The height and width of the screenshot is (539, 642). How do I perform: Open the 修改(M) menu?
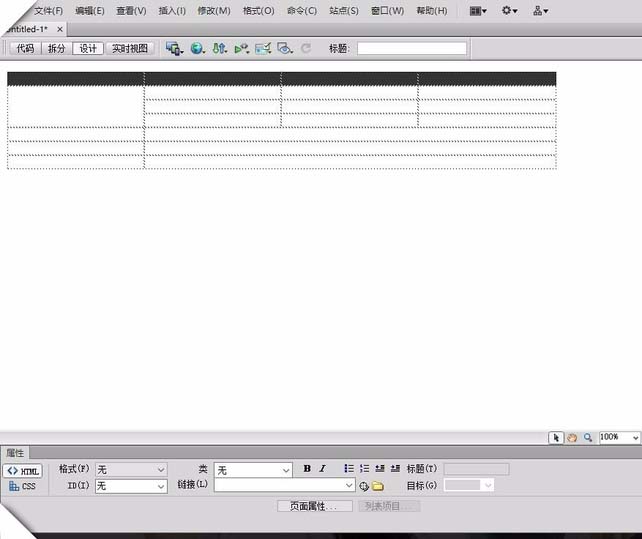214,11
